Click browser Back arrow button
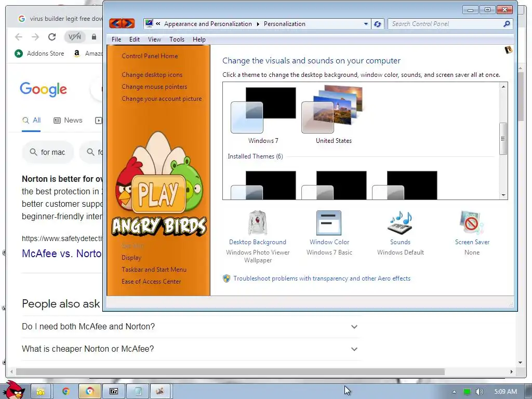Image resolution: width=532 pixels, height=399 pixels. [19, 37]
